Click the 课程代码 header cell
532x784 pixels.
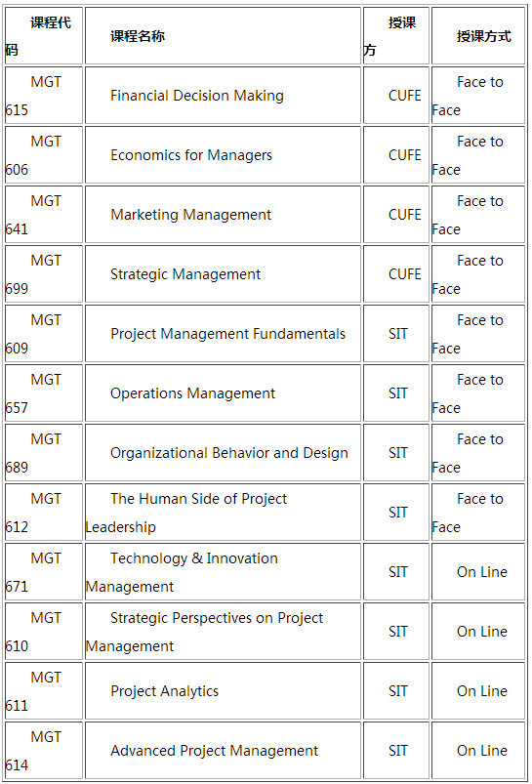tap(44, 36)
